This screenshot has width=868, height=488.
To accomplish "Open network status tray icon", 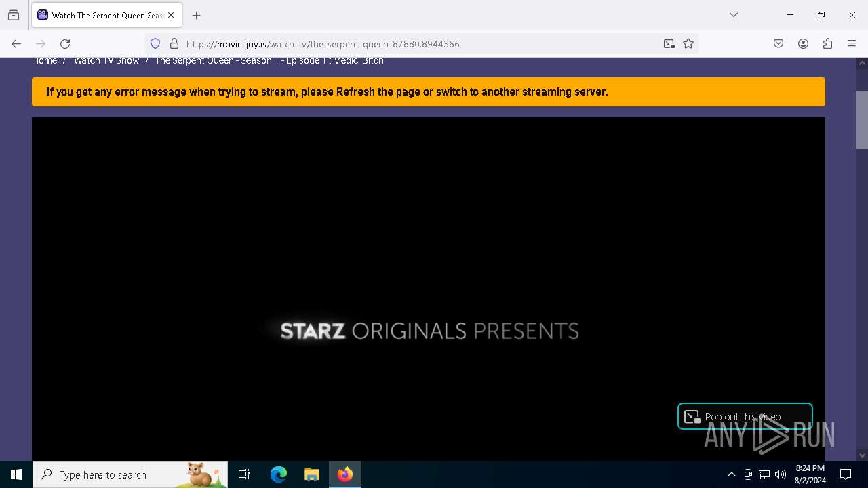I will pyautogui.click(x=764, y=474).
